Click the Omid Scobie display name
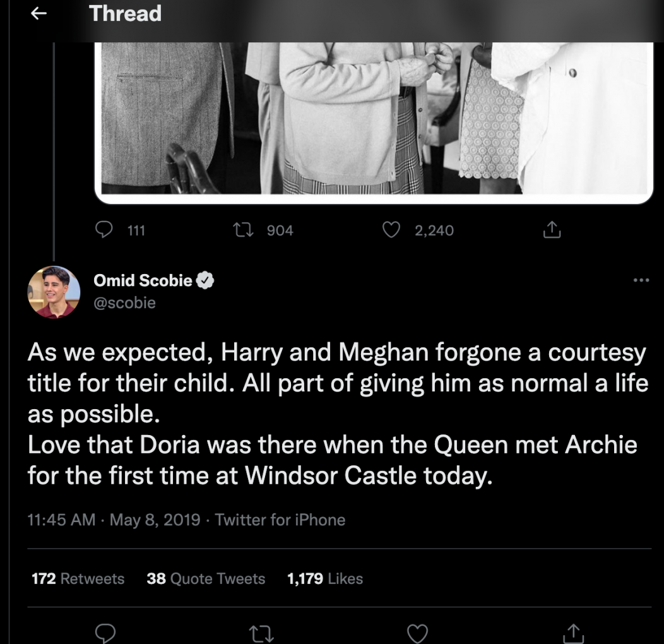Screen dimensions: 664x644 143,280
